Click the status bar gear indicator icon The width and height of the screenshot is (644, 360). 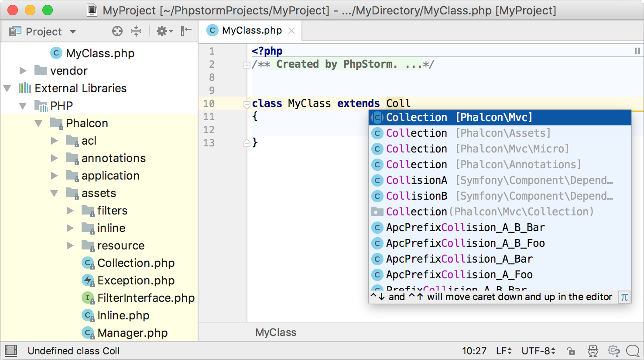[x=613, y=351]
